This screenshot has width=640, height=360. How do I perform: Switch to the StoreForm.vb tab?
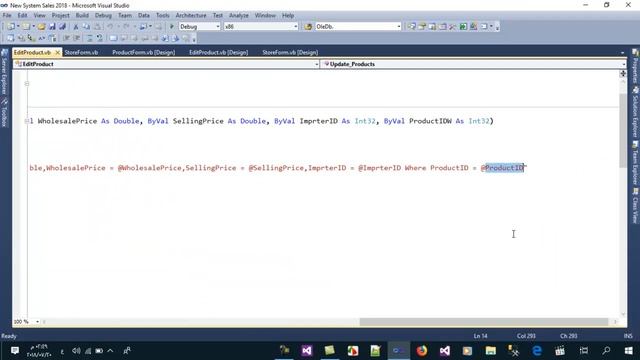[81, 52]
